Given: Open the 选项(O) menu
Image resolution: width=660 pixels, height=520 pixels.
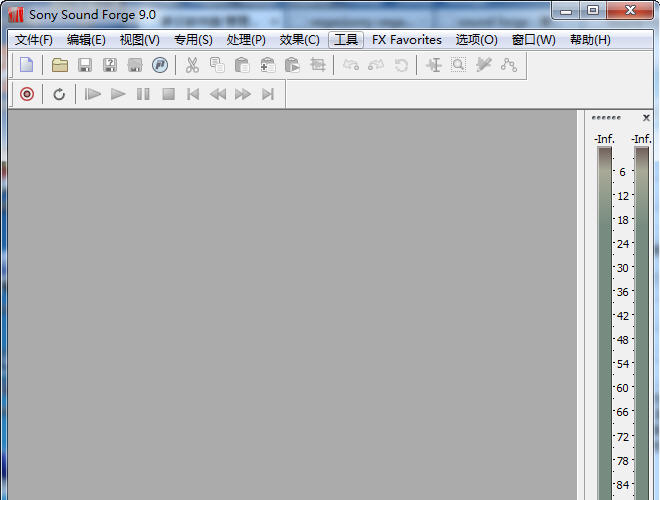Looking at the screenshot, I should coord(476,40).
